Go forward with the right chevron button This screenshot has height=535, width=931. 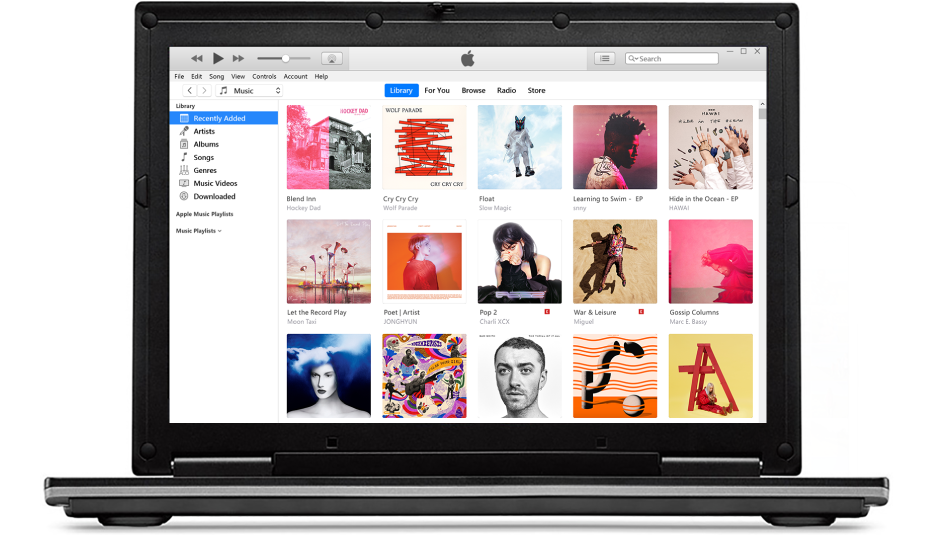click(x=204, y=90)
